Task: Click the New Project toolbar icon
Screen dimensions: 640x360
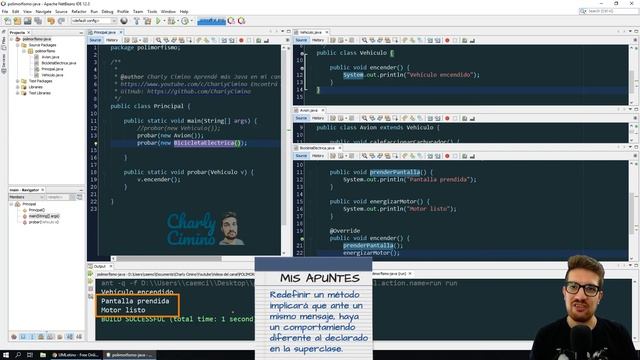Action: [x=17, y=21]
